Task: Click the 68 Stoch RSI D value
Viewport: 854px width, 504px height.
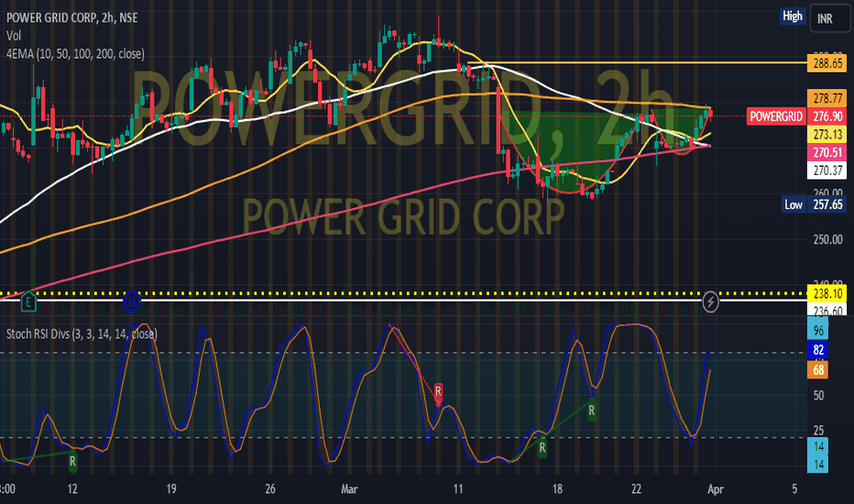Action: pos(818,370)
